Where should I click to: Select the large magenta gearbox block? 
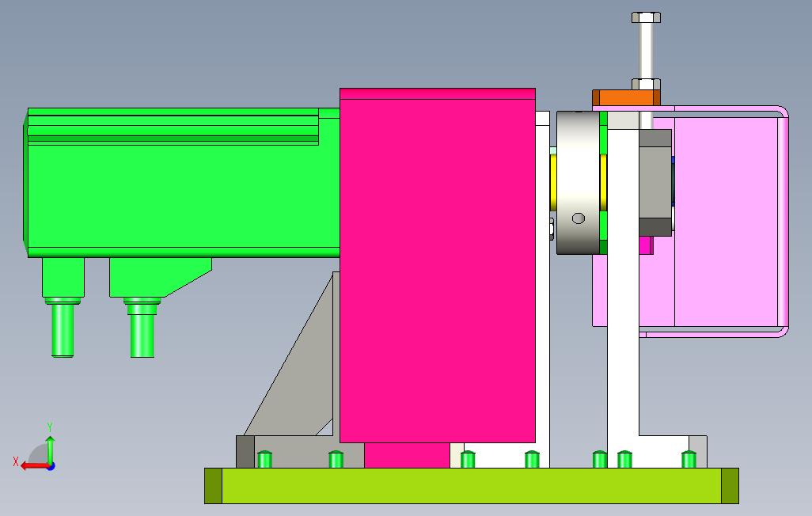(437, 265)
